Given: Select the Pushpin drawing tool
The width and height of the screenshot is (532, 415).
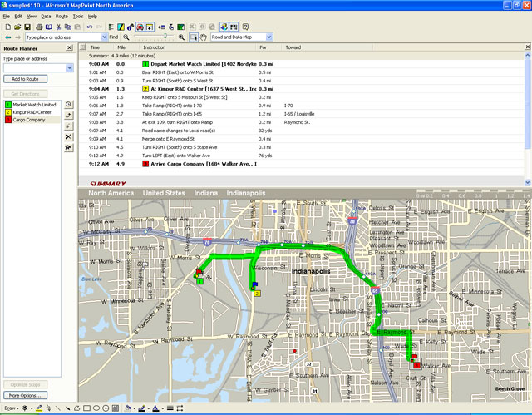Looking at the screenshot, I should pyautogui.click(x=25, y=408).
